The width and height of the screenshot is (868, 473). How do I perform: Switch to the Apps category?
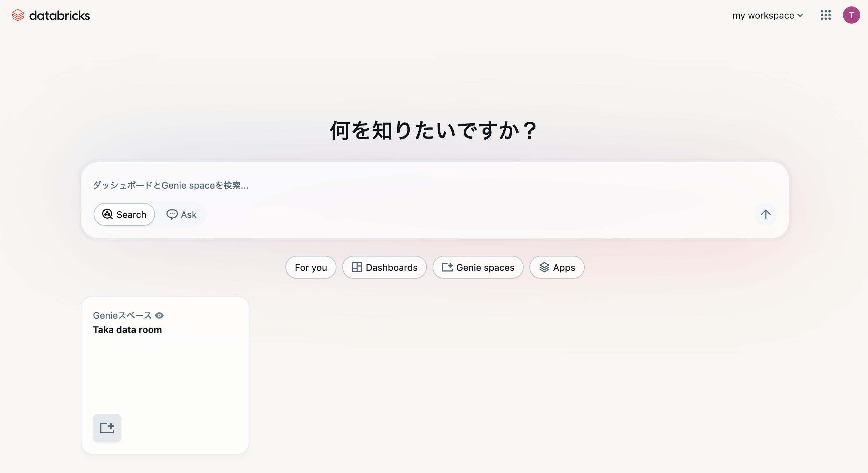coord(557,267)
